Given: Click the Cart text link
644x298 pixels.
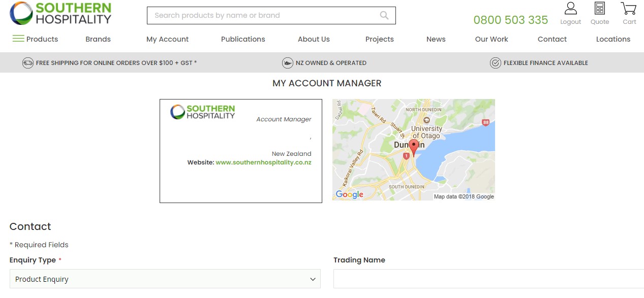Looking at the screenshot, I should point(629,22).
